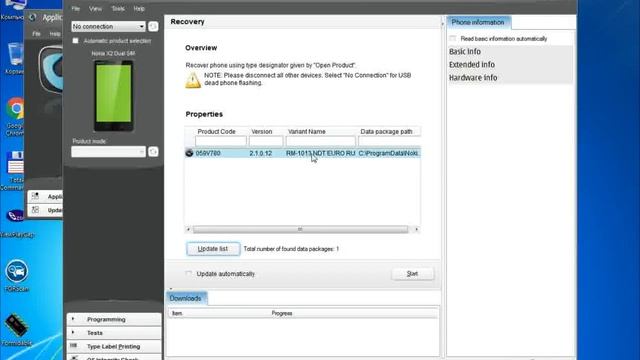Viewport: 640px width, 360px height.
Task: Click the refresh icon beside No connection
Action: point(153,27)
